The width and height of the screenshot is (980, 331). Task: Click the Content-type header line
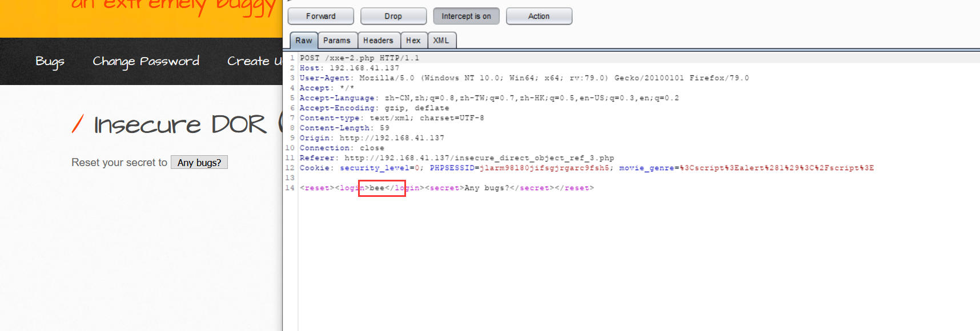click(x=392, y=118)
